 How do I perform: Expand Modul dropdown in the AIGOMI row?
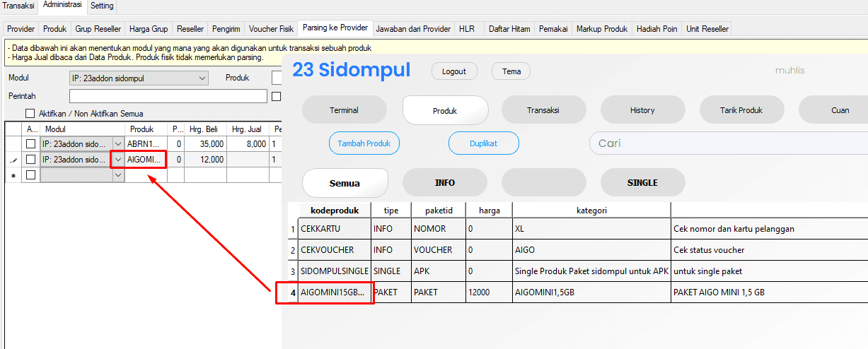point(118,160)
